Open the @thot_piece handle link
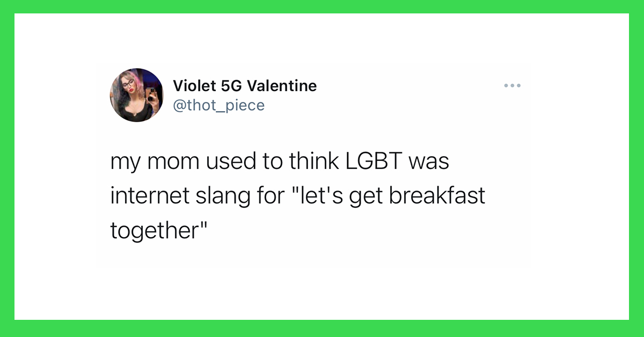The width and height of the screenshot is (644, 337). (219, 105)
